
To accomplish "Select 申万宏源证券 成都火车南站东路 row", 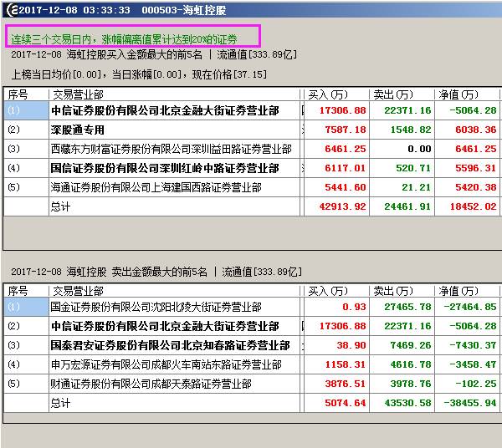I will coord(165,364).
